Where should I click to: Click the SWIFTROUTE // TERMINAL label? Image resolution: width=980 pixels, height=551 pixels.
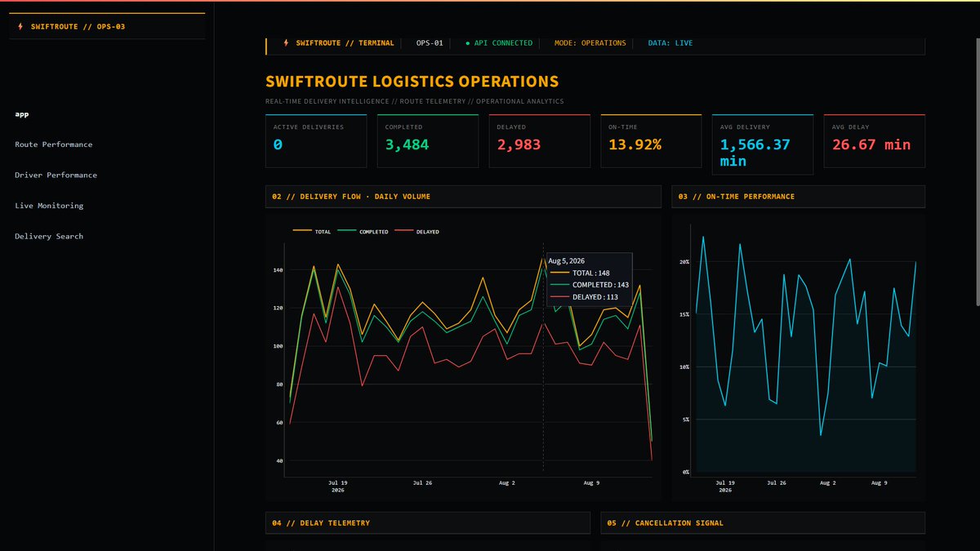(345, 43)
